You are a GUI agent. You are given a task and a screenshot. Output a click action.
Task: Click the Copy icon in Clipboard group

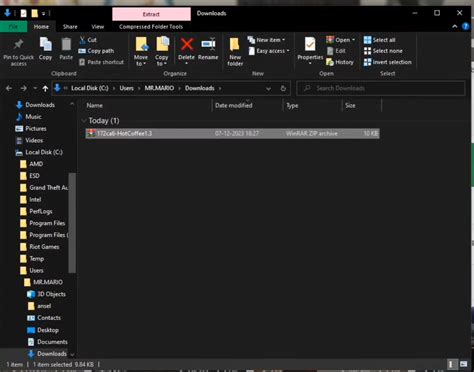pos(45,49)
